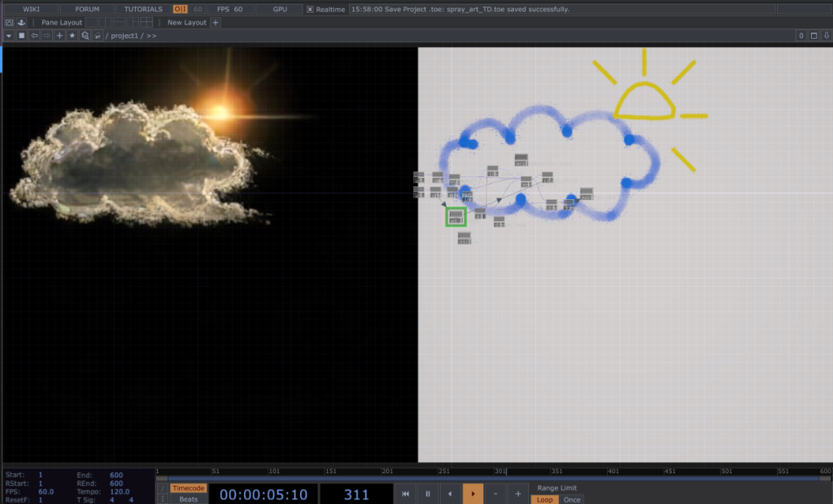Click the home network icon before the path
The image size is (833, 504).
coord(98,36)
